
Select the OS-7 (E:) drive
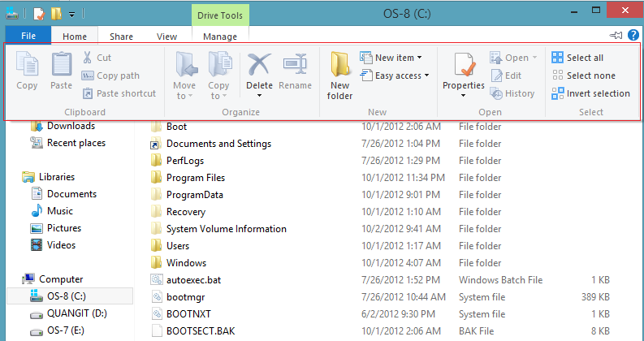coord(58,330)
